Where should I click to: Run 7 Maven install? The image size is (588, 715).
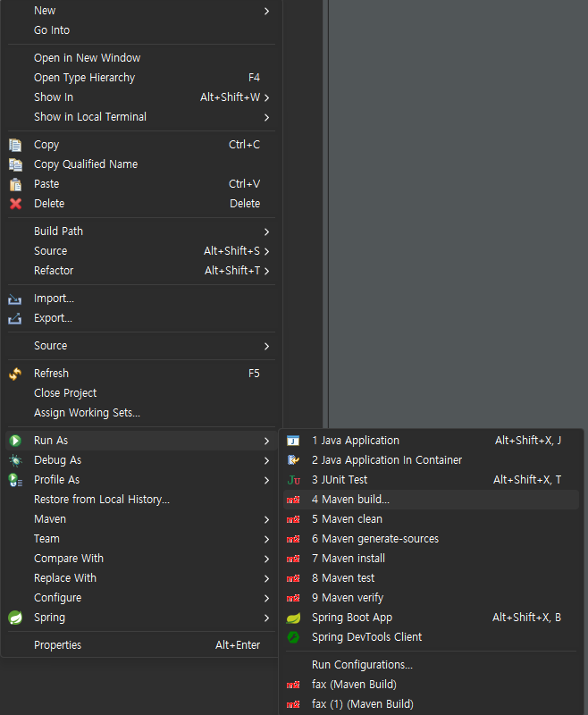[431, 559]
